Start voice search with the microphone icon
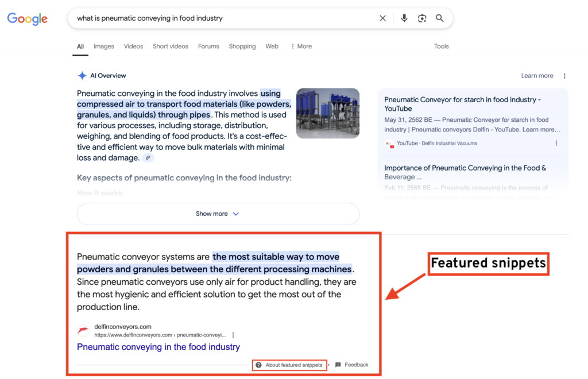Image resolution: width=588 pixels, height=379 pixels. (404, 18)
